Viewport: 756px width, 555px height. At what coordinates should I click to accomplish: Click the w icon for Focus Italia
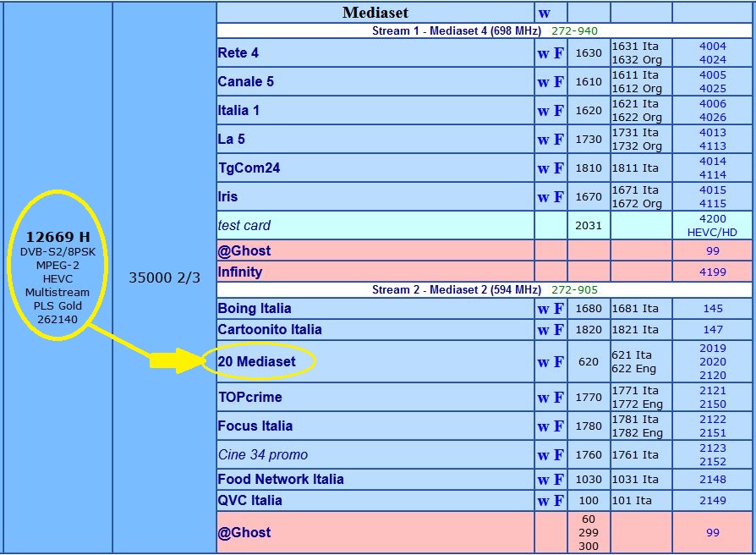(544, 426)
